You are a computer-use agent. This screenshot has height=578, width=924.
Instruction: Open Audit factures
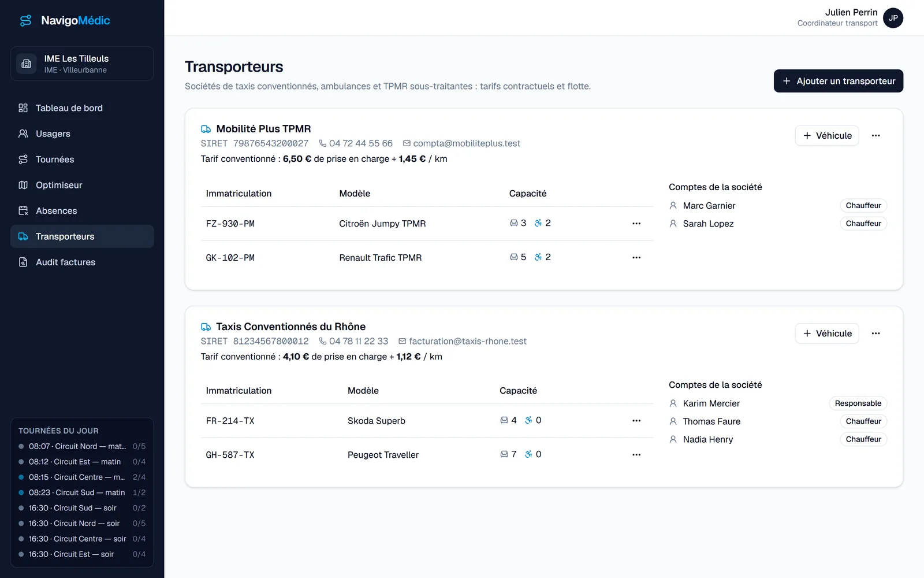[x=82, y=262]
